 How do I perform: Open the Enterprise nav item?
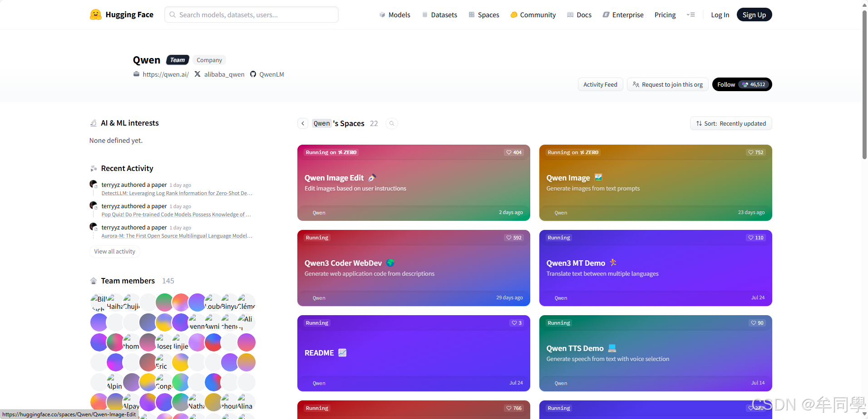click(x=623, y=15)
